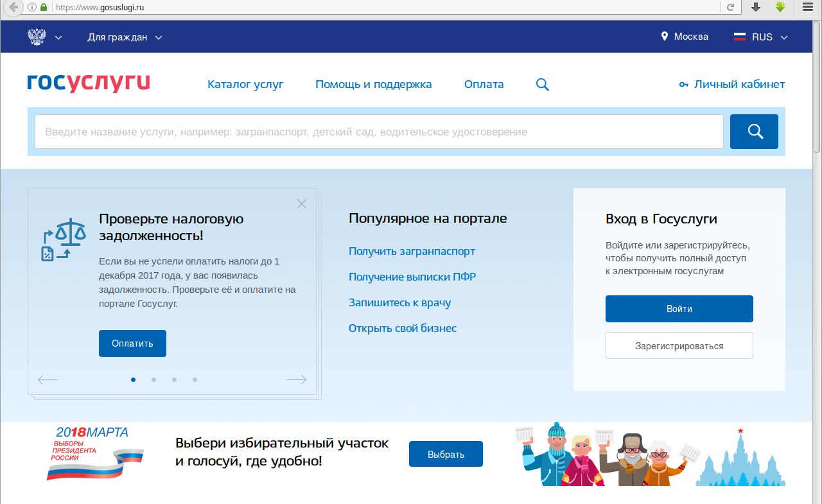Click the location pin icon beside Москва
The width and height of the screenshot is (822, 504).
665,37
